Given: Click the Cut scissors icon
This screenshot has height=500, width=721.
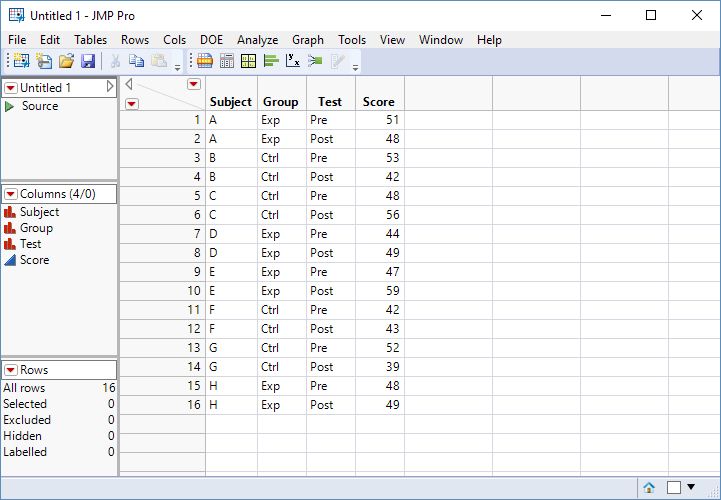Looking at the screenshot, I should click(x=115, y=61).
